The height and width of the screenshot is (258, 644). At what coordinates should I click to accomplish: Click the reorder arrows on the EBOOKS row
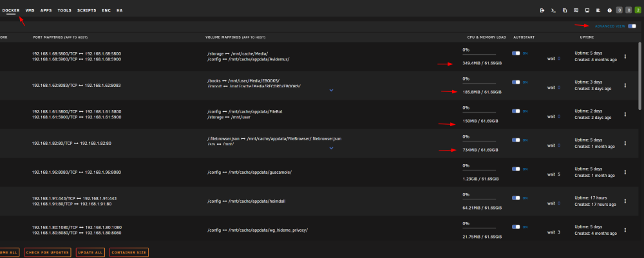pos(625,86)
